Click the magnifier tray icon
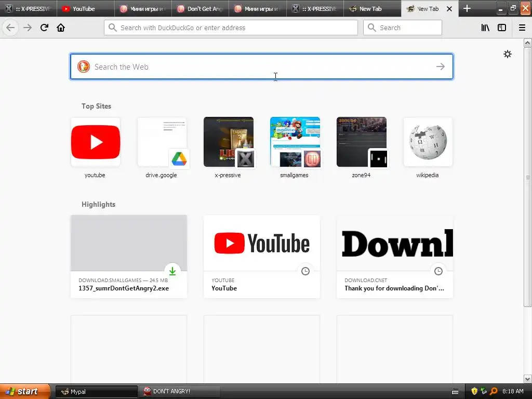Viewport: 532px width, 399px height. click(494, 391)
